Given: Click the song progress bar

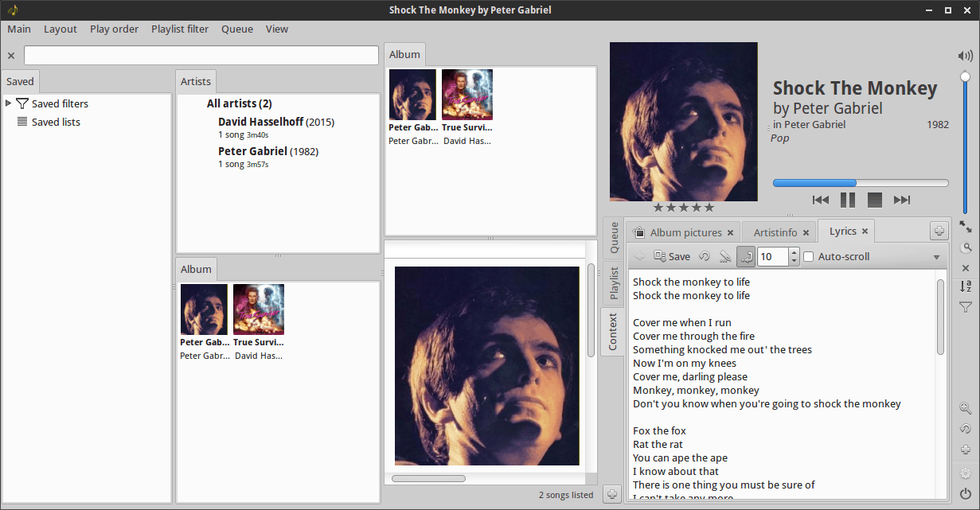Looking at the screenshot, I should point(860,183).
